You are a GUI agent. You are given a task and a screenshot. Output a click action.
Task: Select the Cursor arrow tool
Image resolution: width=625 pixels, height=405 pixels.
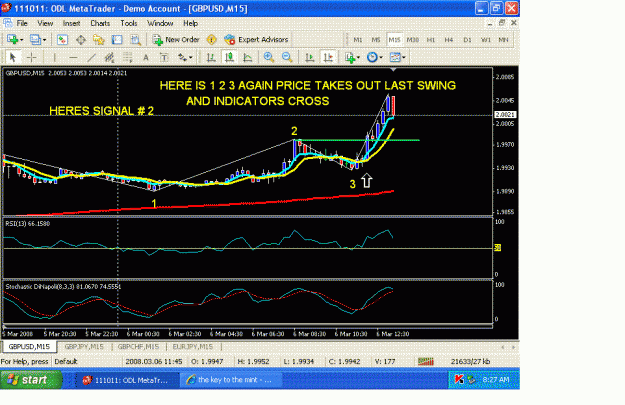12,57
